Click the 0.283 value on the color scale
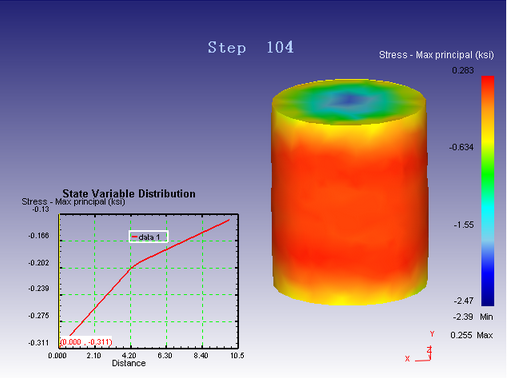507x378 pixels. [x=463, y=70]
